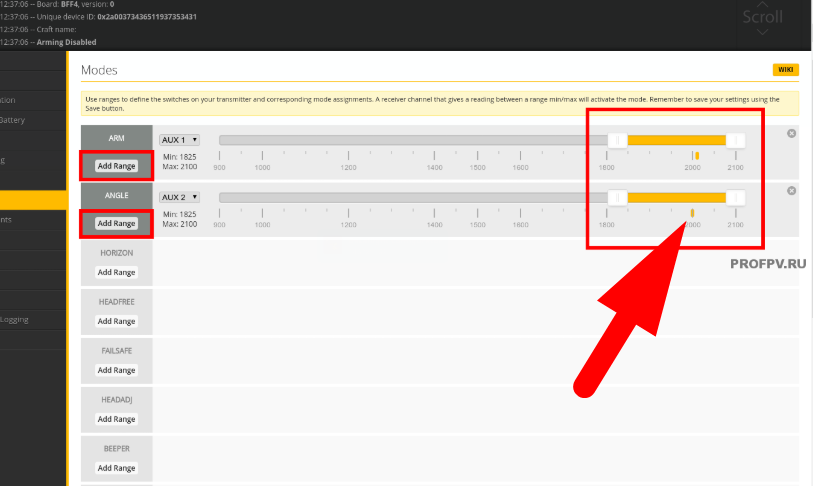The image size is (813, 486).
Task: Click the Scroll down chevron in the log
Action: [763, 32]
